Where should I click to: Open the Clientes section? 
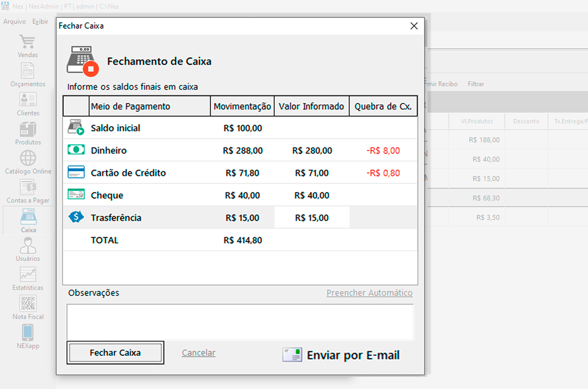point(28,104)
